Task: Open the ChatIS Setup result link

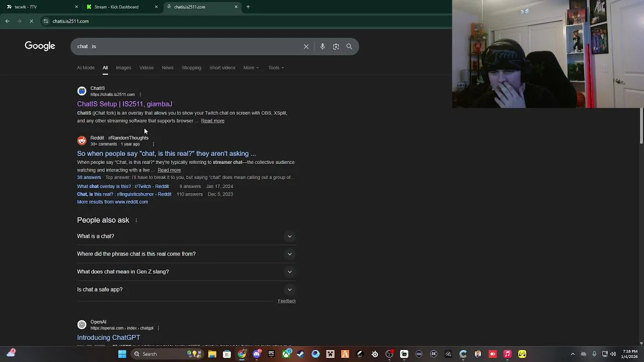Action: (x=124, y=104)
